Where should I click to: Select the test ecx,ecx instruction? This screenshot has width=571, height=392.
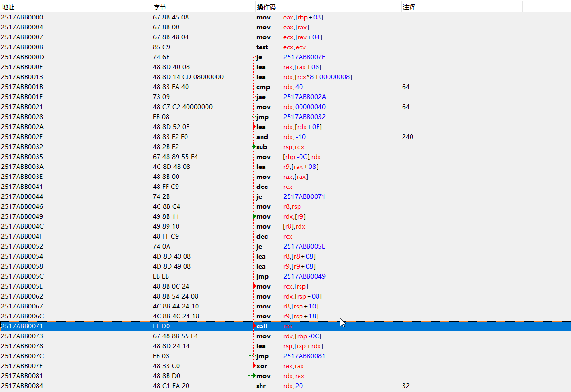tap(281, 47)
